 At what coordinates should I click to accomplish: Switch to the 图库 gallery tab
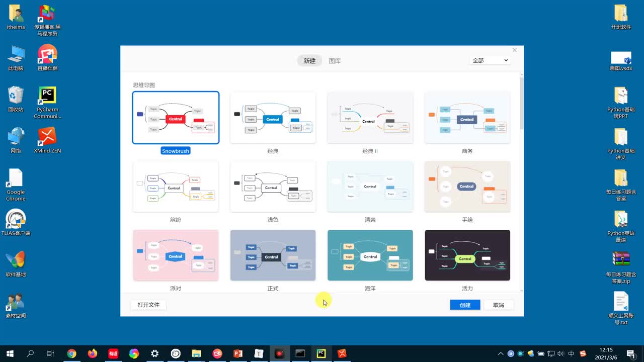point(335,61)
